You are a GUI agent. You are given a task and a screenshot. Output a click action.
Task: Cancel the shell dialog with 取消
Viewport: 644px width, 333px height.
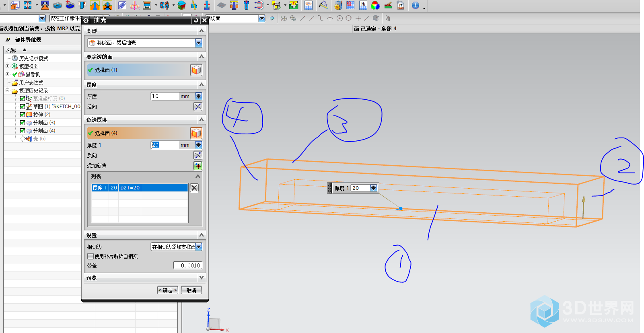coord(191,290)
